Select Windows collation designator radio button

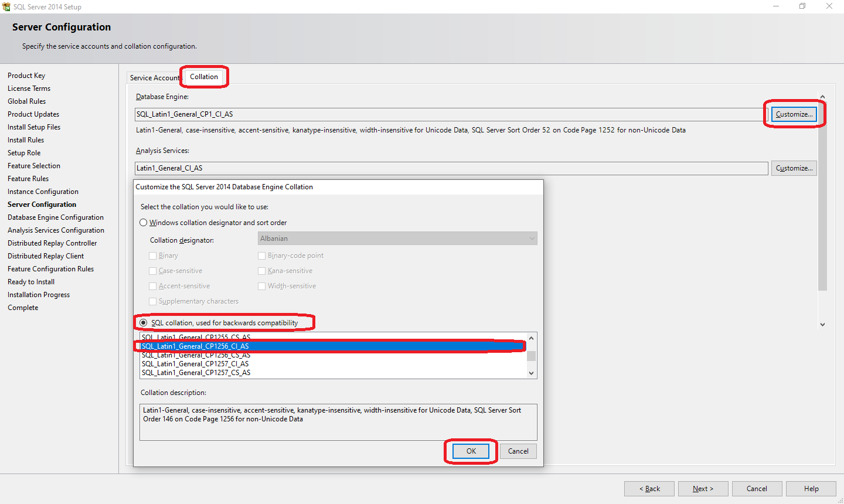144,223
